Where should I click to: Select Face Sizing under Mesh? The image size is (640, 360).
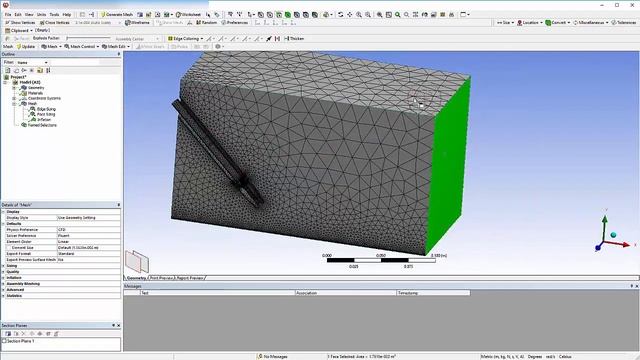46,114
